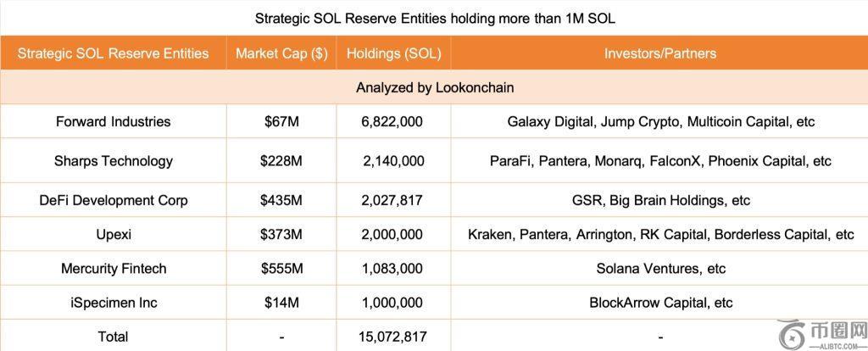
Task: Click the "Analyzed by Lookonchain" banner row
Action: (434, 87)
